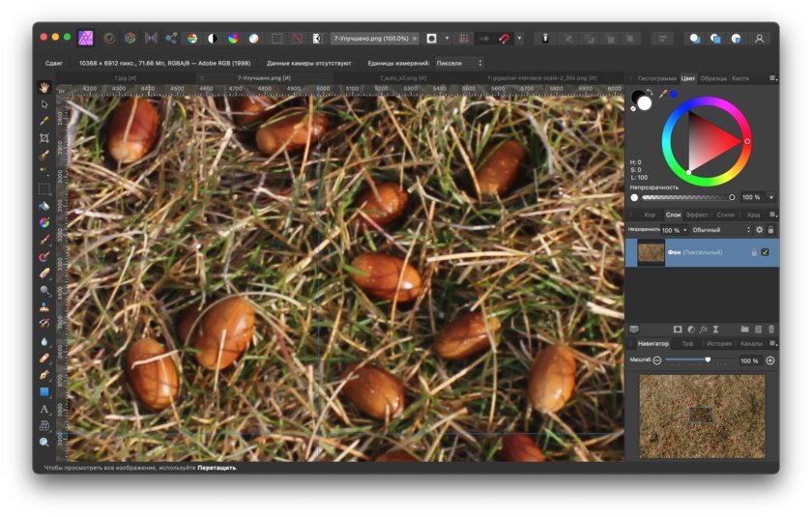This screenshot has height=517, width=812.
Task: Click the Auto Colors toolbar icon
Action: click(x=233, y=39)
